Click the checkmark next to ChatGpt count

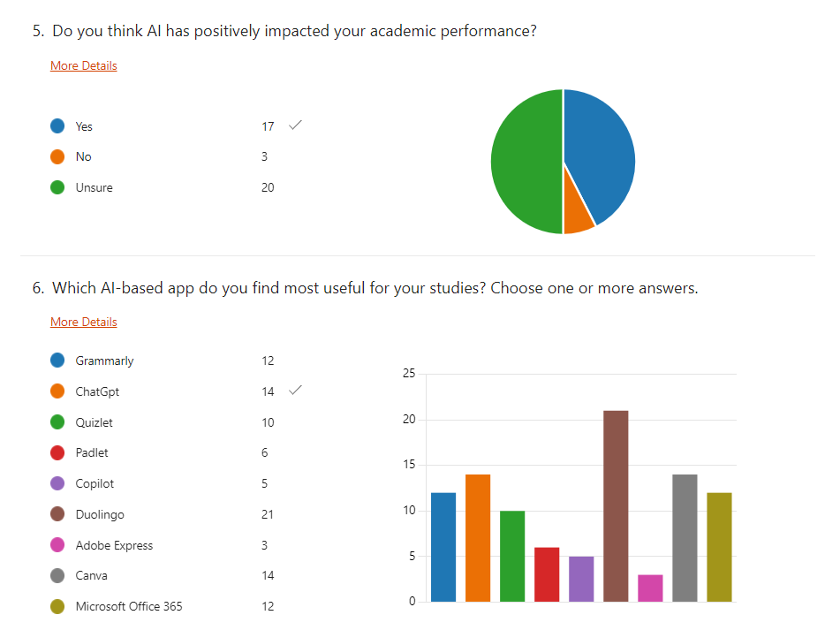295,391
